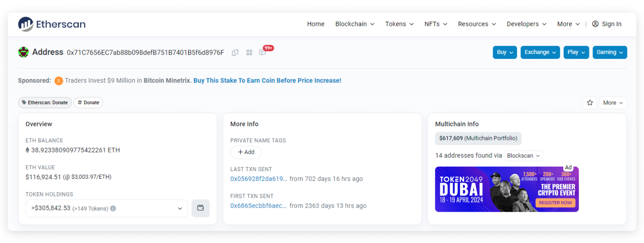
Task: Open the Blockchain menu
Action: 355,24
